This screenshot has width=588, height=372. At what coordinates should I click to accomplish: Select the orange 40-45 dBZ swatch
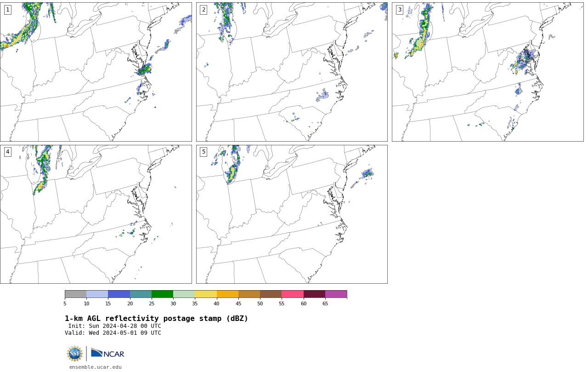[227, 294]
